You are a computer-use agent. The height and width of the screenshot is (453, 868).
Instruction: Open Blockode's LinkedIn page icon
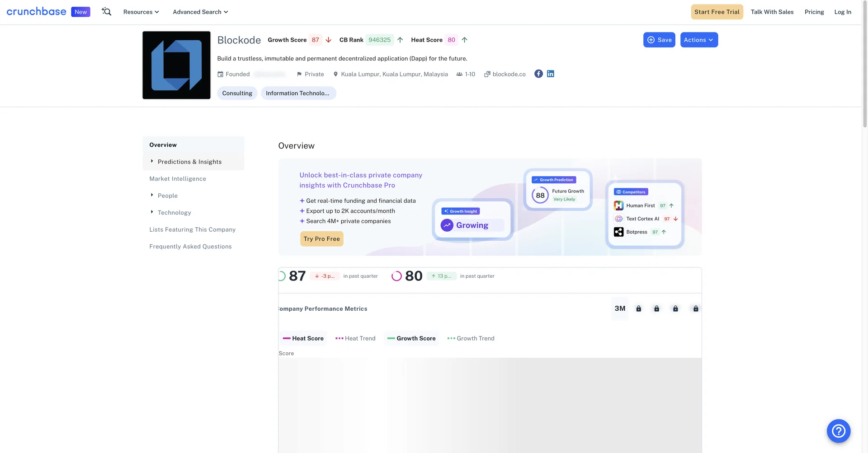pos(551,74)
